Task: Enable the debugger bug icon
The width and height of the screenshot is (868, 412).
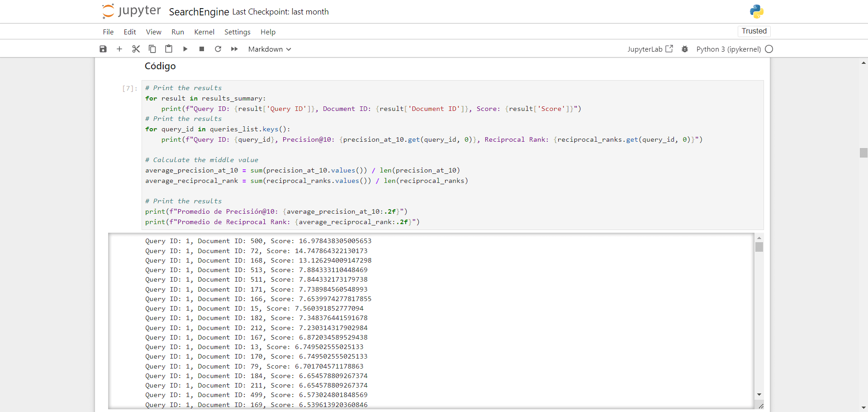Action: click(685, 49)
